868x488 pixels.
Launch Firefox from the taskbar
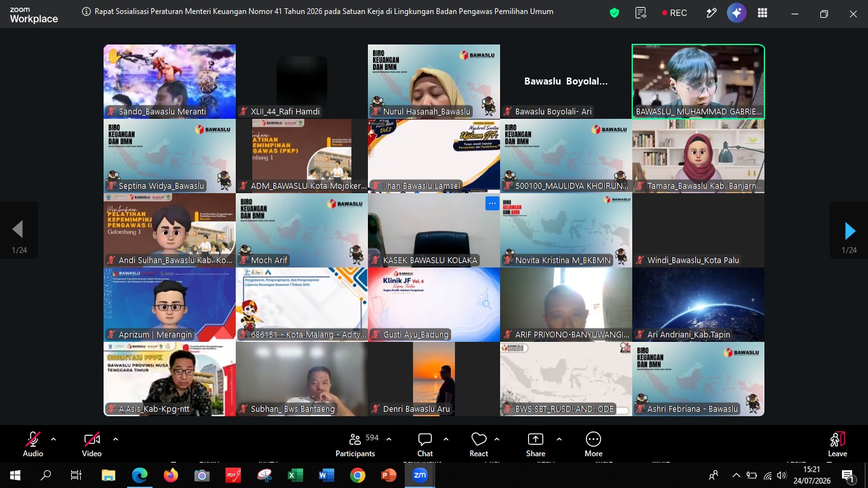click(x=171, y=475)
